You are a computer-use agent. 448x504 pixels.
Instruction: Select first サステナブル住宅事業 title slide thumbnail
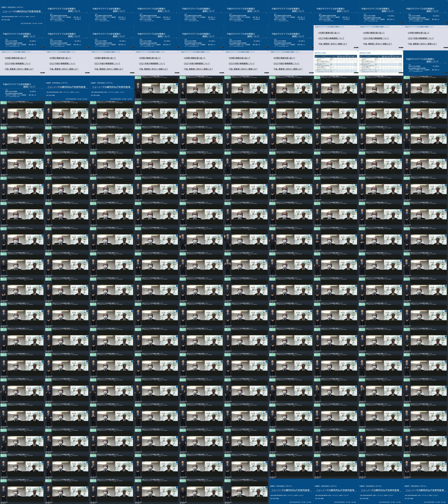pyautogui.click(x=67, y=13)
